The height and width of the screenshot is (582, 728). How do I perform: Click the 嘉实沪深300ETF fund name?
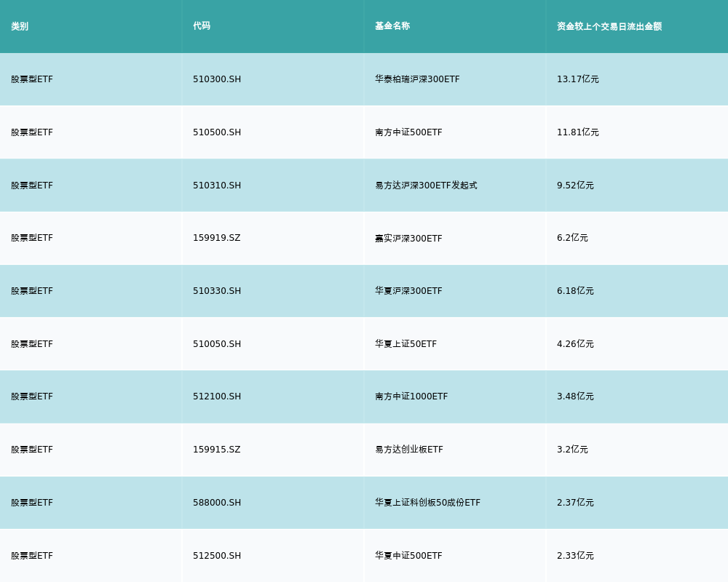(x=408, y=239)
